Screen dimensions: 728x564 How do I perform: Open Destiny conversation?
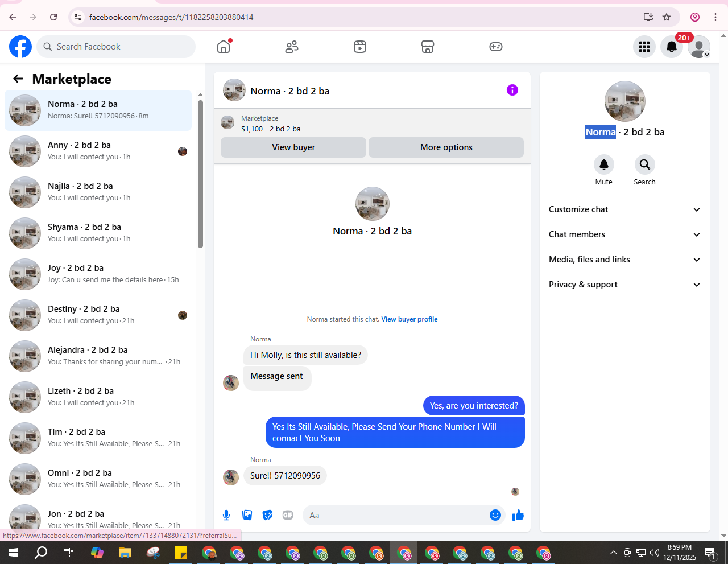(x=98, y=315)
